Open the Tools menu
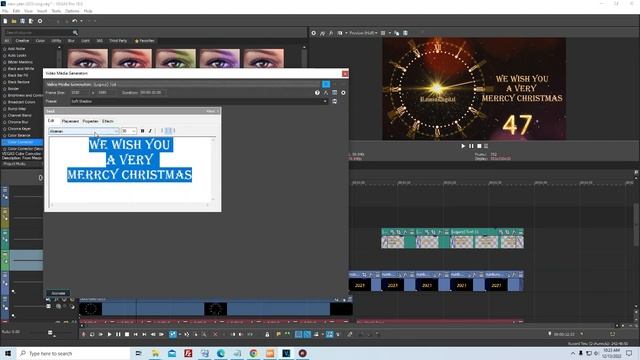 [56, 11]
